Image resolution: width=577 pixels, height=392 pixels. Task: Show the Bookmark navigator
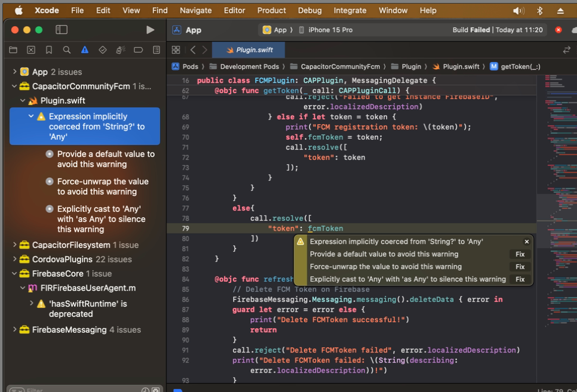(48, 50)
